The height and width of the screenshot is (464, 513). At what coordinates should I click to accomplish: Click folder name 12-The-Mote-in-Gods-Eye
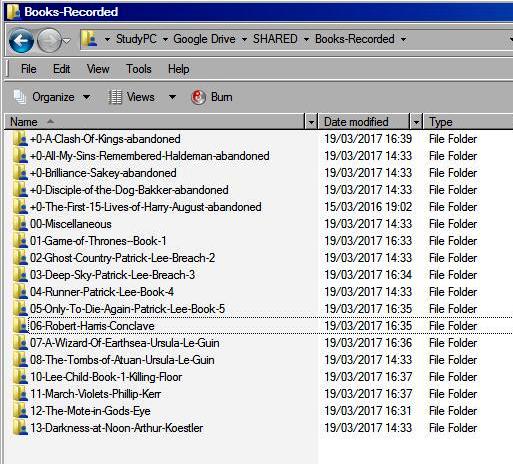(90, 411)
